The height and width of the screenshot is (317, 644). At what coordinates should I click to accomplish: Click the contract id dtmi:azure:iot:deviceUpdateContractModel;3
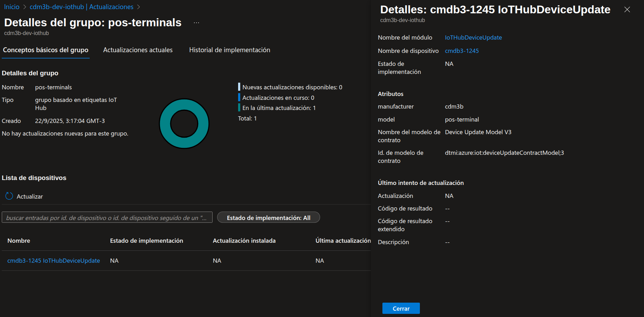click(x=505, y=153)
